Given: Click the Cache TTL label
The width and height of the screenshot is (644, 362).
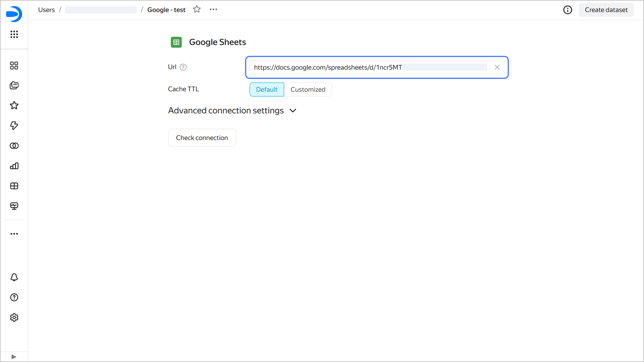Looking at the screenshot, I should coord(183,89).
